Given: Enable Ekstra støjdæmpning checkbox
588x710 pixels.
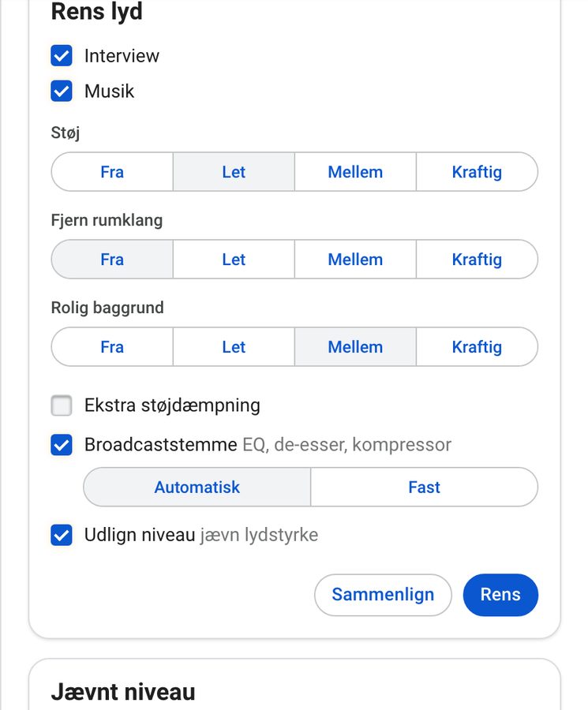Looking at the screenshot, I should point(61,405).
